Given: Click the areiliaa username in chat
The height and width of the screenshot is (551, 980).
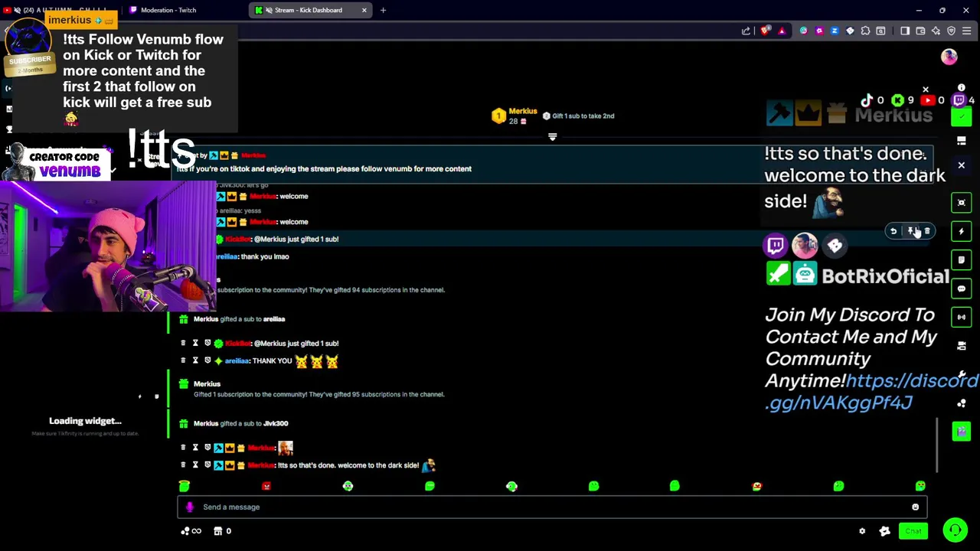Looking at the screenshot, I should 237,360.
